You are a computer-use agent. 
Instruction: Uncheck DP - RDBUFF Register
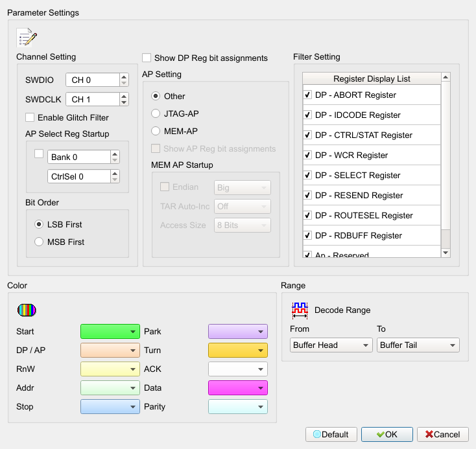[307, 235]
